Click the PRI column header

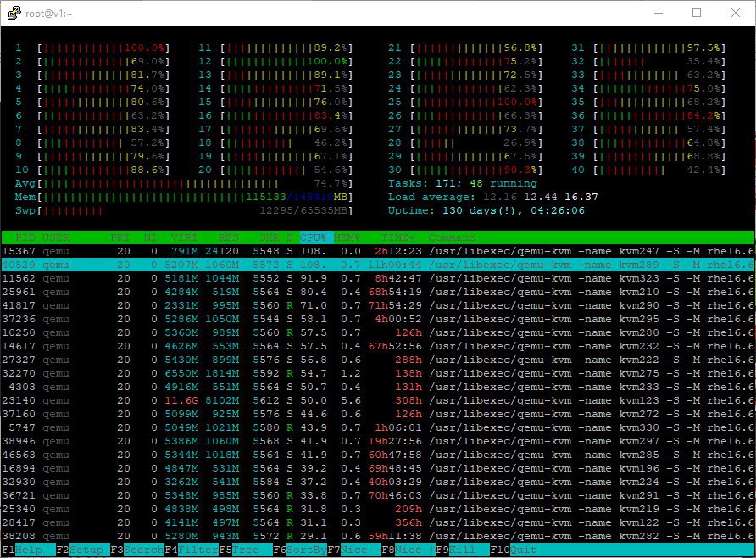120,237
